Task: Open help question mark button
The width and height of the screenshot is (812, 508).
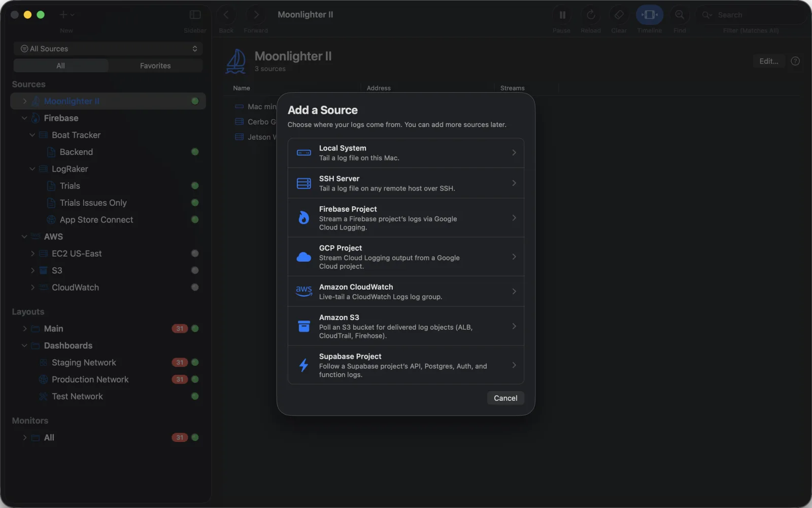Action: [x=795, y=61]
